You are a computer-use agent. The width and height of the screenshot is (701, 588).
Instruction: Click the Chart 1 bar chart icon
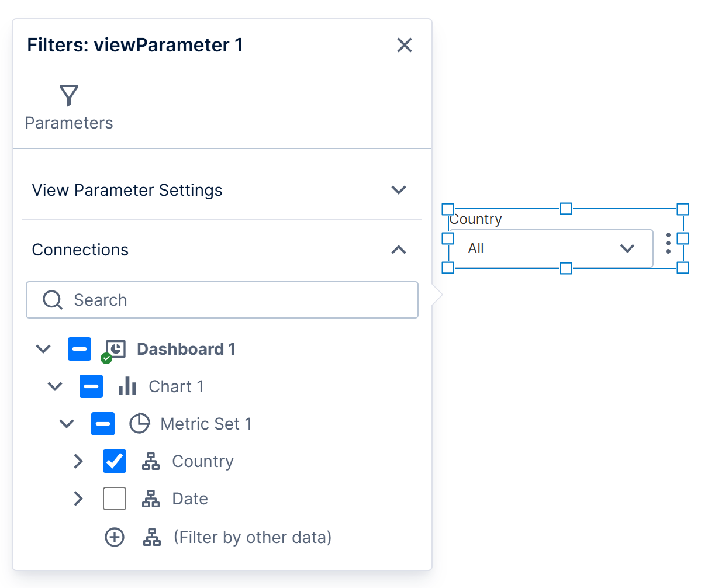(x=127, y=386)
